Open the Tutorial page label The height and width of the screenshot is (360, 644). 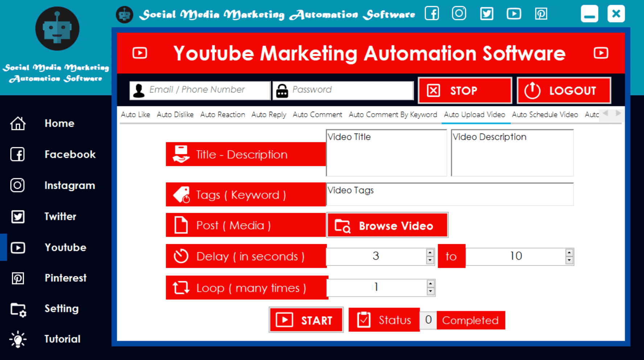[62, 339]
